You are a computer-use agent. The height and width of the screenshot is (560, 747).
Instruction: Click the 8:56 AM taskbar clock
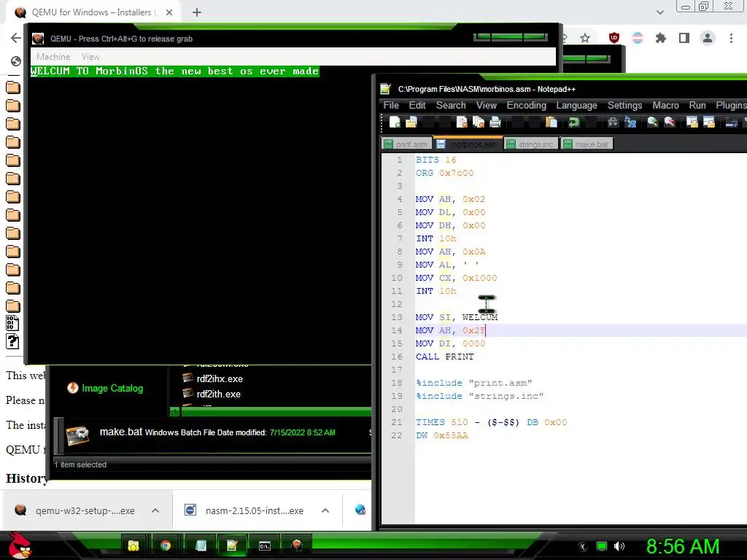coord(683,547)
